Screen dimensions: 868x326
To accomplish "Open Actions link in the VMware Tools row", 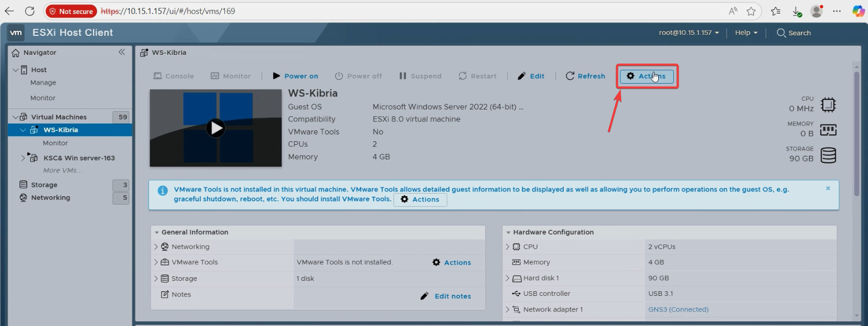I will [452, 263].
